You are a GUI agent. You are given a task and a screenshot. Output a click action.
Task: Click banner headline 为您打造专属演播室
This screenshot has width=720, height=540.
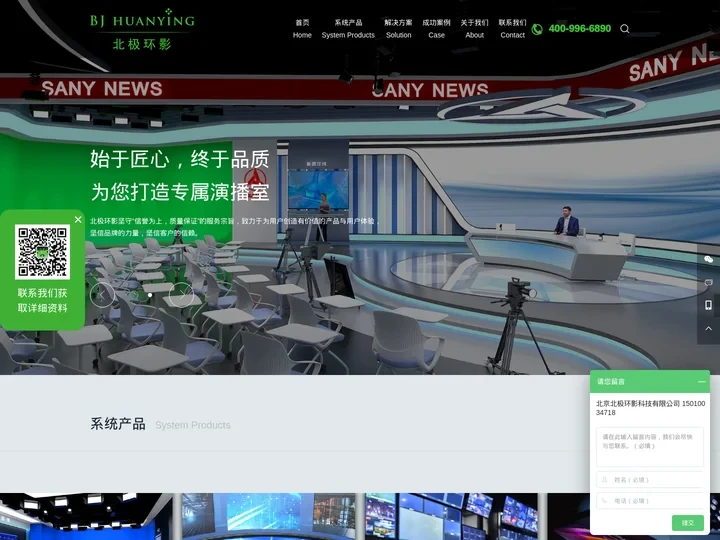click(x=180, y=191)
